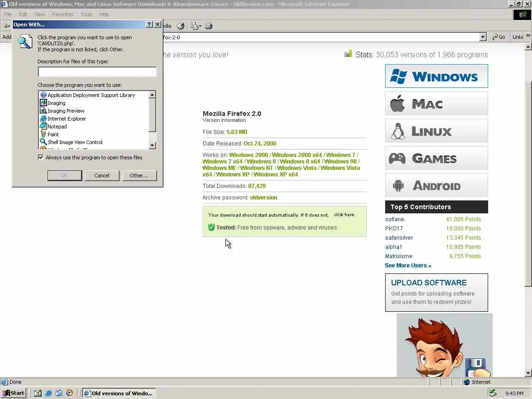Click the Windows 2000 compatibility link
Image resolution: width=532 pixels, height=399 pixels.
coord(248,155)
